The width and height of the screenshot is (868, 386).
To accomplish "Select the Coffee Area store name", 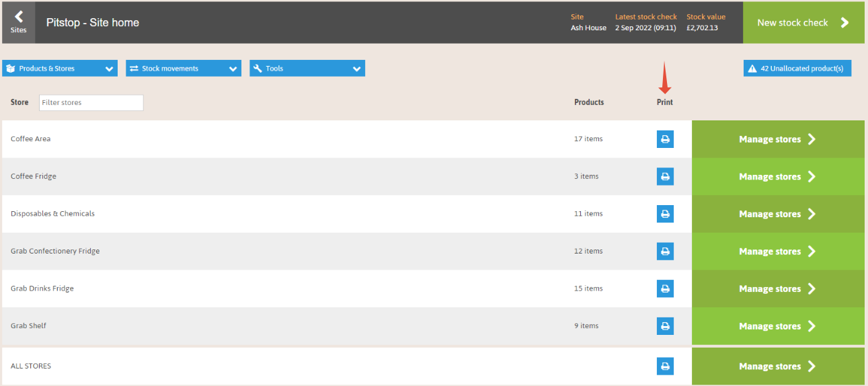I will (x=31, y=139).
